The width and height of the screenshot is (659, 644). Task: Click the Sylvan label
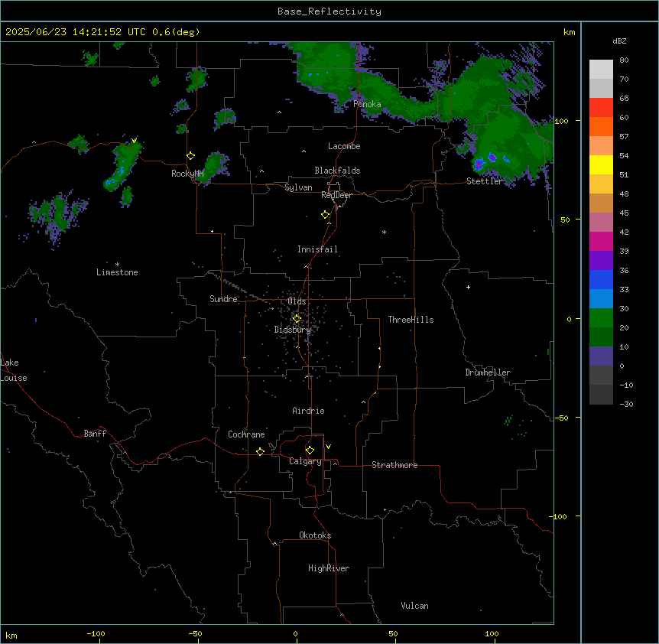(x=298, y=187)
